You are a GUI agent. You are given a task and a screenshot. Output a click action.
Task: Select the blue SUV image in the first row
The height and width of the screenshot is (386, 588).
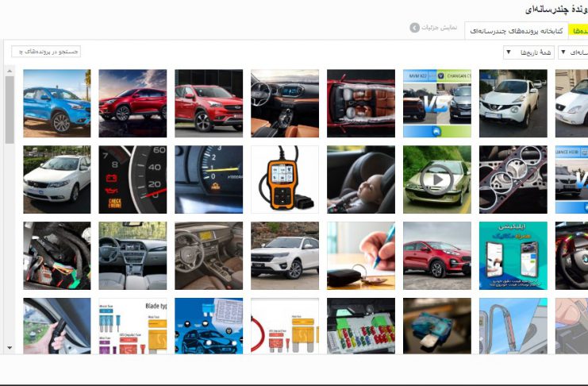point(56,103)
